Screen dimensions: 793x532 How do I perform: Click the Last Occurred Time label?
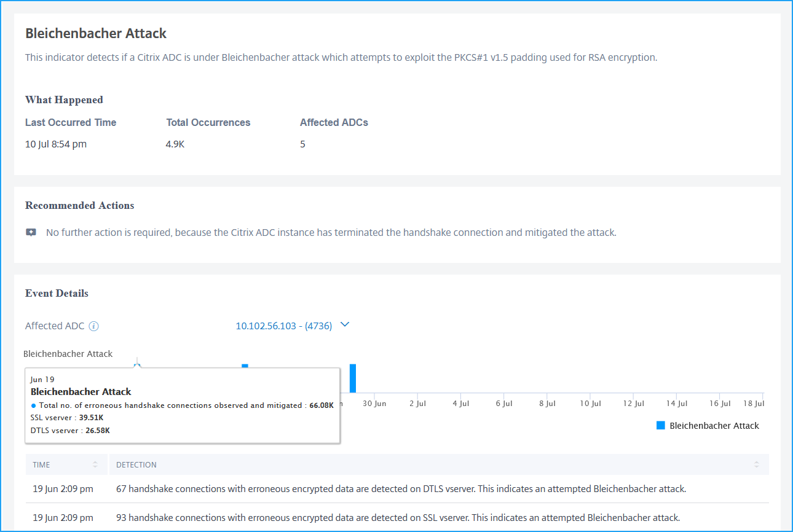71,122
